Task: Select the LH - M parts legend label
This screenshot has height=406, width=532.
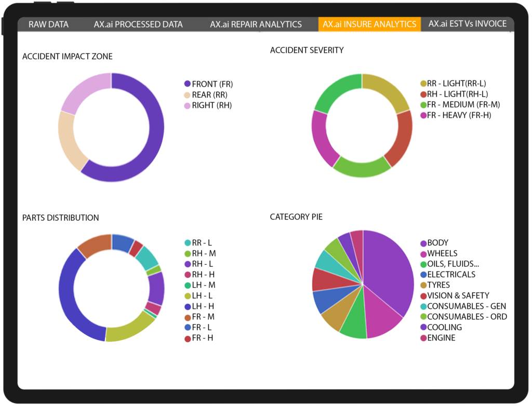Action: click(204, 285)
